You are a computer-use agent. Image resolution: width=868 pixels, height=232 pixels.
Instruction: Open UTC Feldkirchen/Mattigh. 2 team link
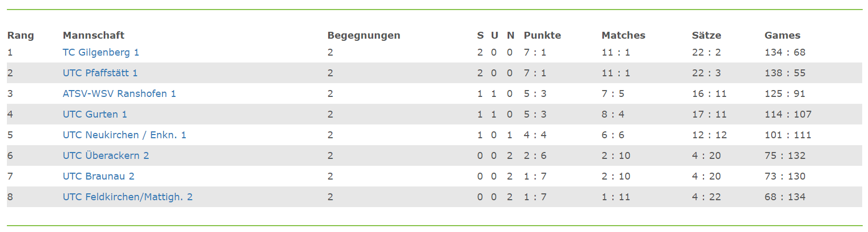128,197
